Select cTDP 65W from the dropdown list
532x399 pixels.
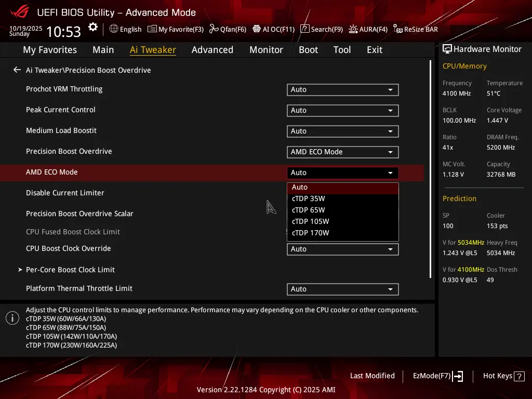pos(309,210)
